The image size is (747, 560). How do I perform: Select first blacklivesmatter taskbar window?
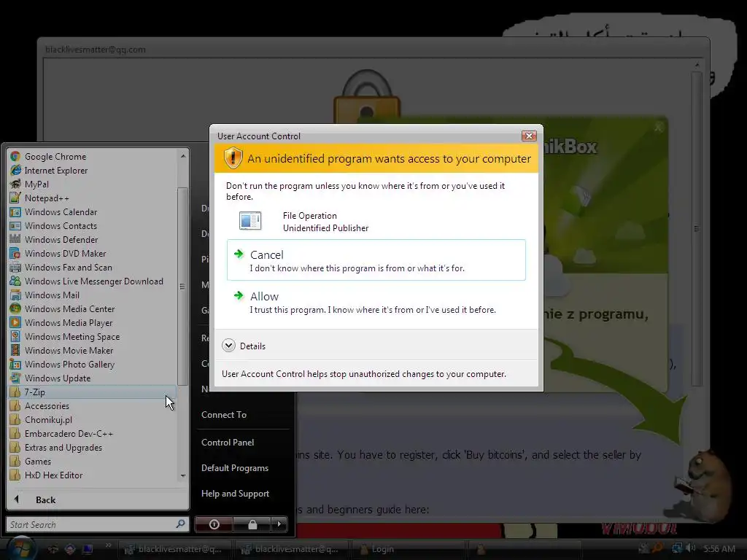pyautogui.click(x=174, y=549)
